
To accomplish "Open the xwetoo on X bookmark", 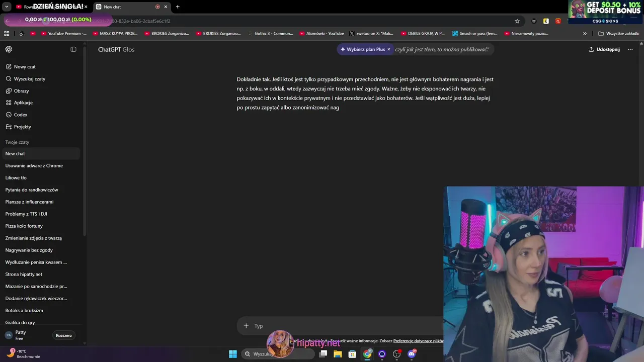I will (371, 34).
